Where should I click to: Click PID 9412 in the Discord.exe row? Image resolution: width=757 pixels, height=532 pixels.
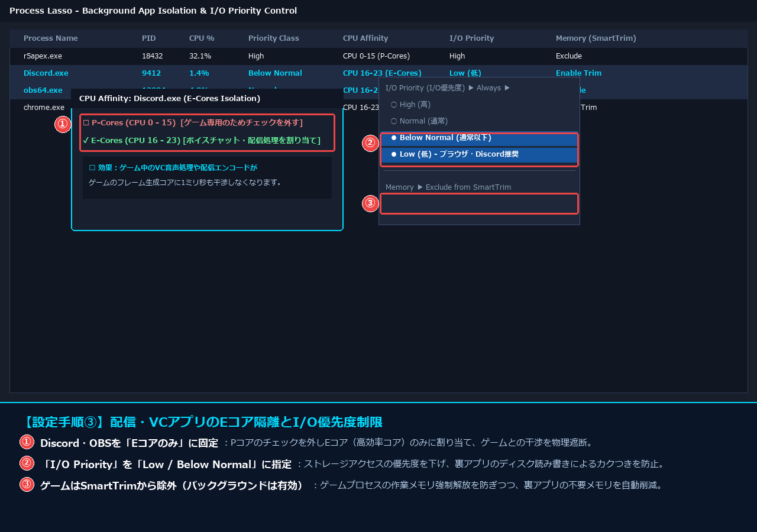[x=151, y=73]
